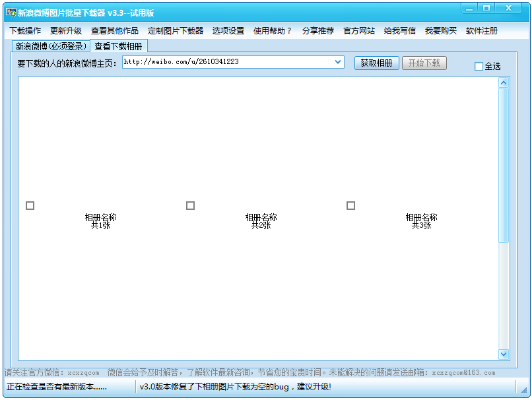Click the 共1张 album label

click(x=101, y=225)
